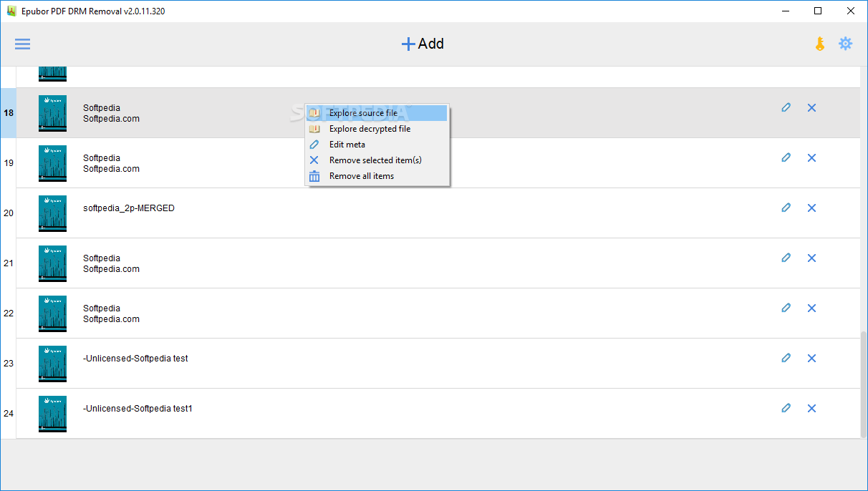The height and width of the screenshot is (491, 868).
Task: Open the key registration icon
Action: click(x=820, y=44)
